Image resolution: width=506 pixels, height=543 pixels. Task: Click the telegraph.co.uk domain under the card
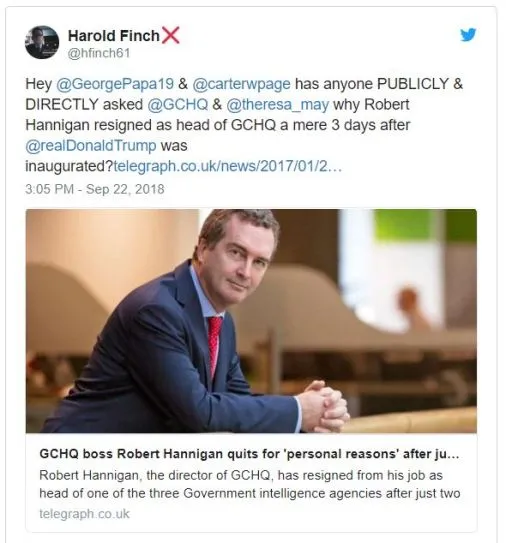(x=84, y=514)
